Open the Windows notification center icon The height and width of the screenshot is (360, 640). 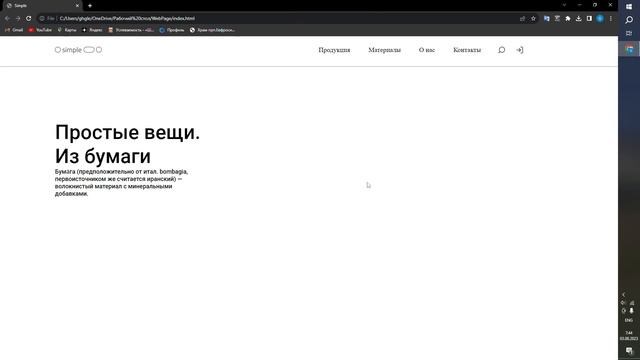click(x=629, y=351)
